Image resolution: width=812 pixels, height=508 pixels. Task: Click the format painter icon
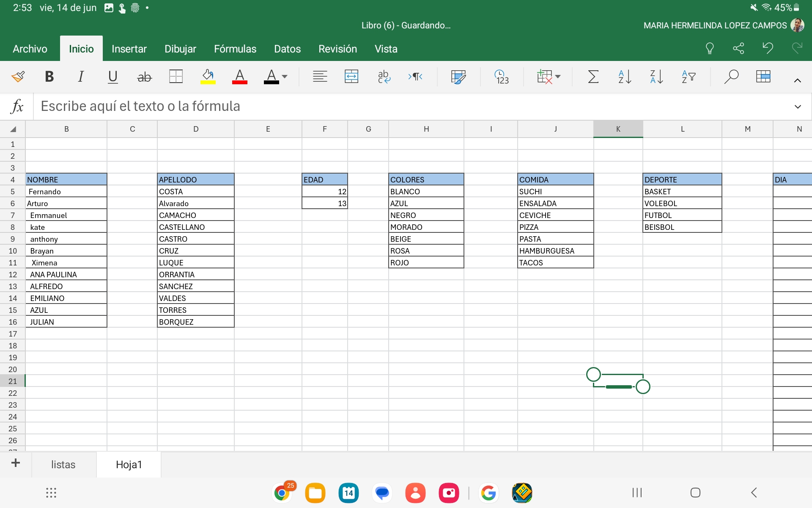[18, 77]
